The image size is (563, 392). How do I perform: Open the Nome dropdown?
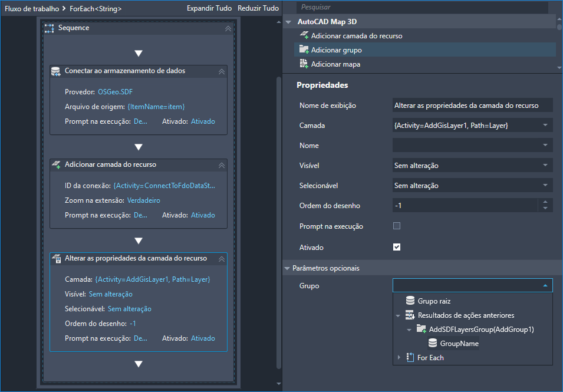coord(545,145)
